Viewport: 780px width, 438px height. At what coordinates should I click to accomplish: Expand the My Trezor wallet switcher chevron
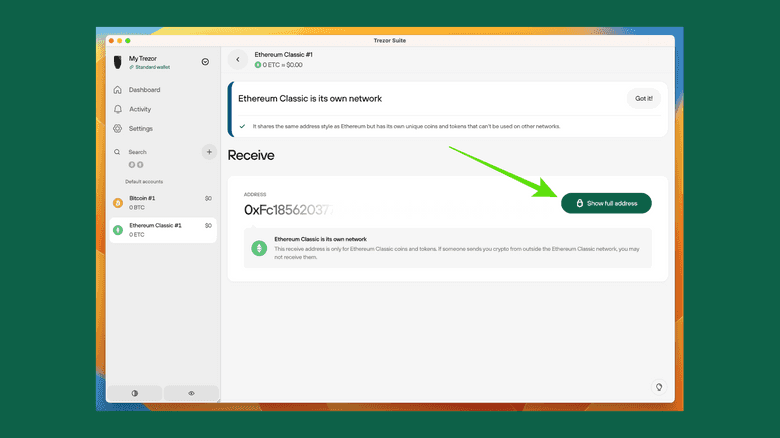(x=205, y=62)
